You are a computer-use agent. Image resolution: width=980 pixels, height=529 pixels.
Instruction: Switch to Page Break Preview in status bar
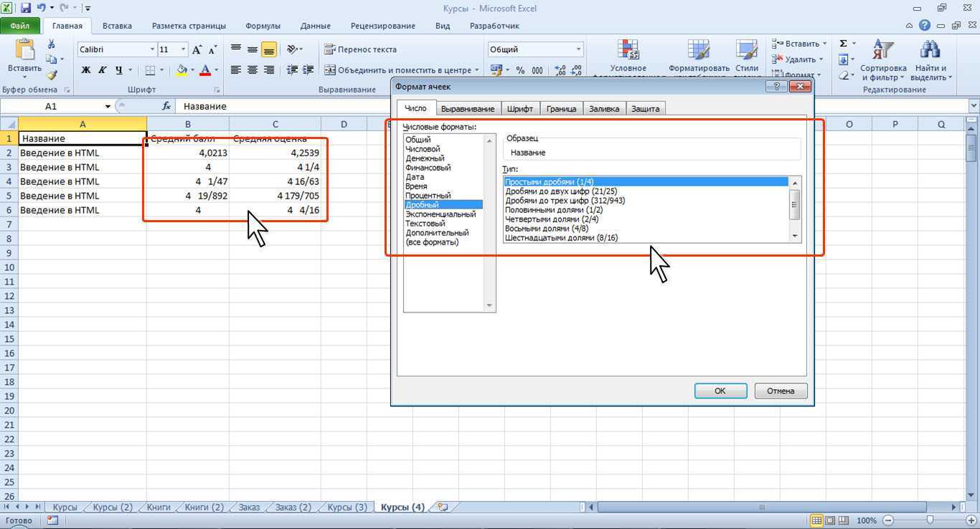844,520
